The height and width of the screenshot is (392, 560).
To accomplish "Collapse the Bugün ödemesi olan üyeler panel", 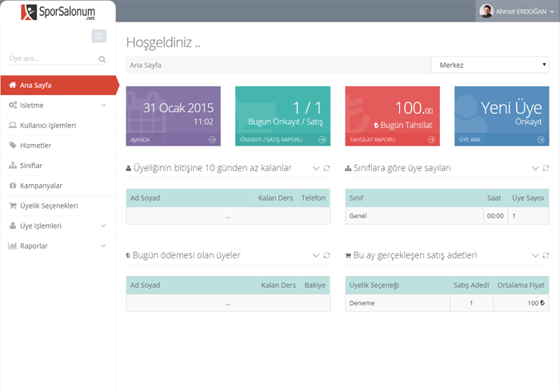I will [316, 255].
